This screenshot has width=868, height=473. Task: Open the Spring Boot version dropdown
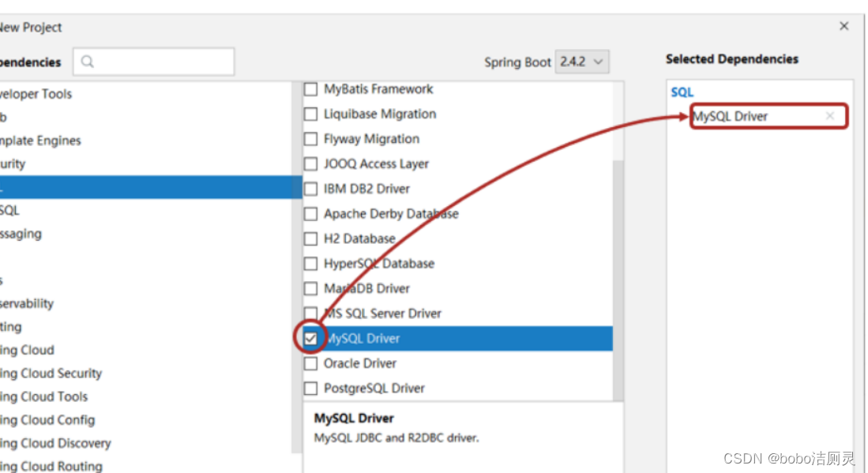point(582,62)
